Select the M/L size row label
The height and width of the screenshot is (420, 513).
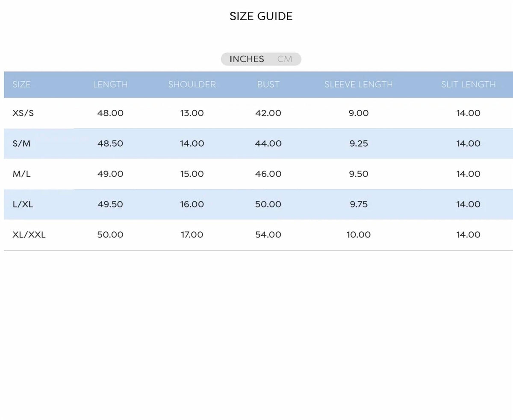[x=21, y=174]
